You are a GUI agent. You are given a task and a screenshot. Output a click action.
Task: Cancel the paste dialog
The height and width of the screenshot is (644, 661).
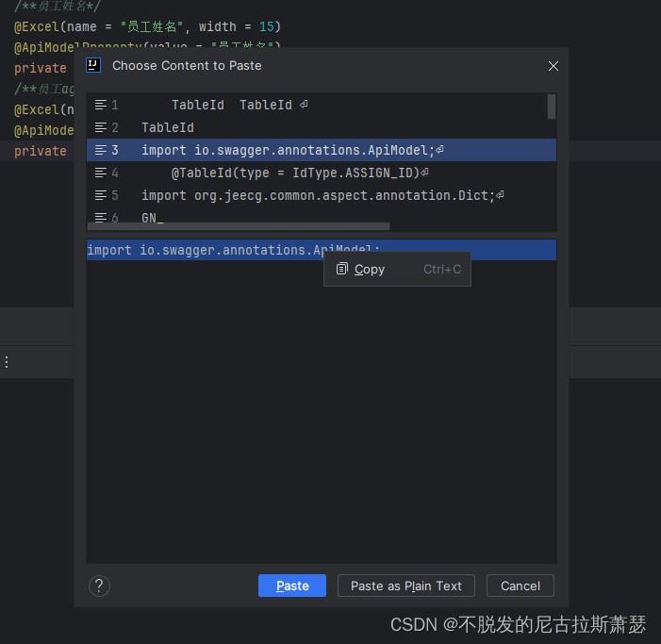(x=521, y=586)
